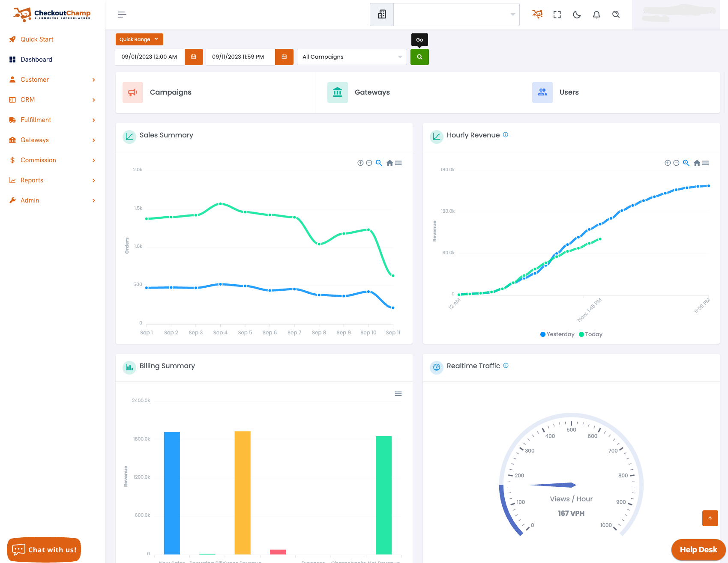The image size is (728, 563).
Task: Toggle the Today legend series
Action: pyautogui.click(x=590, y=334)
